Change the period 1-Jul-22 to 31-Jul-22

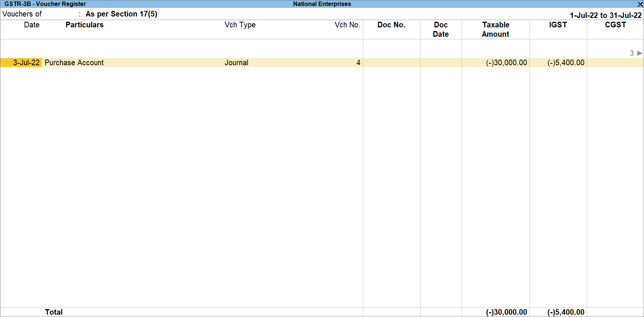(x=606, y=15)
